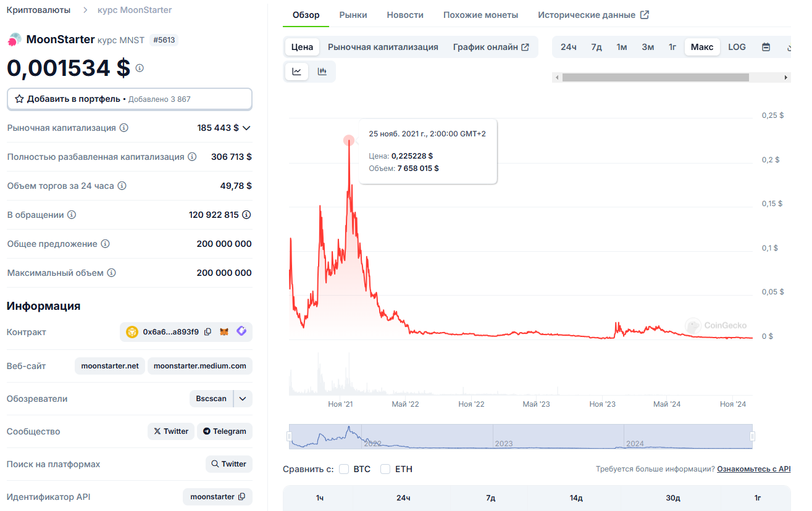Go to the Криптовалюты breadcrumb
This screenshot has width=812, height=511.
(x=38, y=10)
